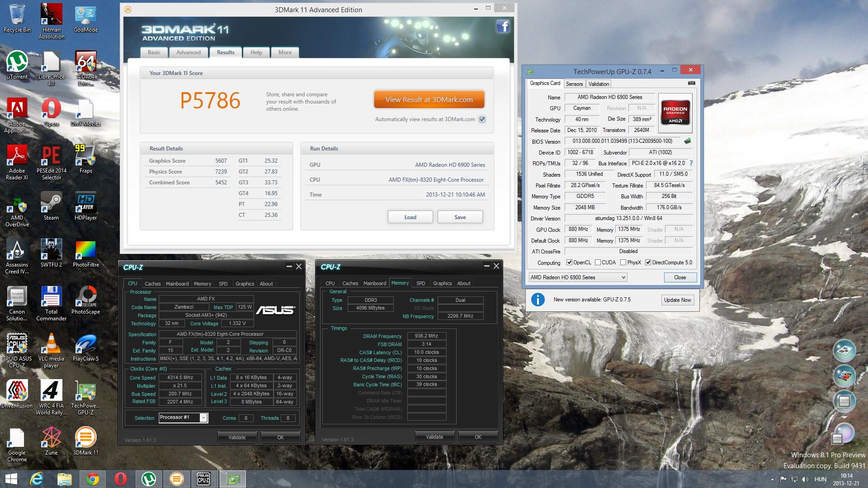
Task: Toggle the PhysX checkbox
Action: pos(623,263)
